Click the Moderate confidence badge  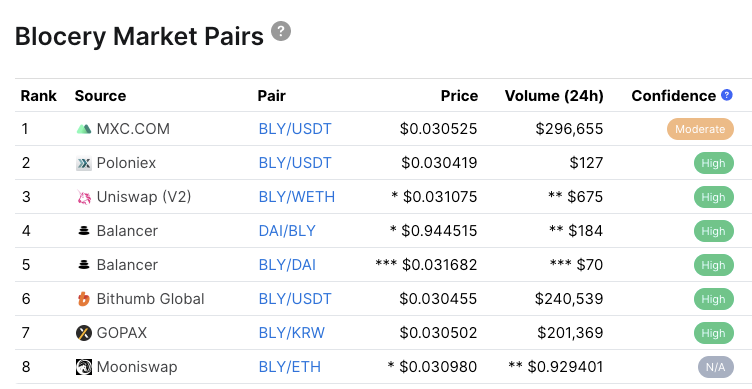[700, 129]
